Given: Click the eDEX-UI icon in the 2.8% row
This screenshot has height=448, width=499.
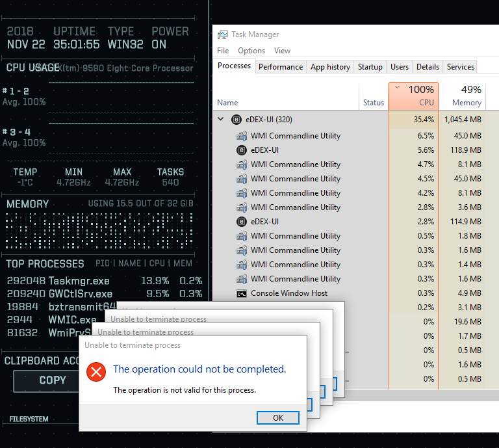Looking at the screenshot, I should click(x=242, y=222).
